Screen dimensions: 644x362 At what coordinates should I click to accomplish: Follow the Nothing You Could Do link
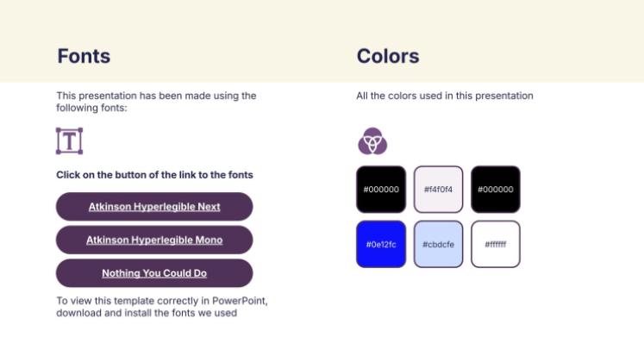click(154, 273)
